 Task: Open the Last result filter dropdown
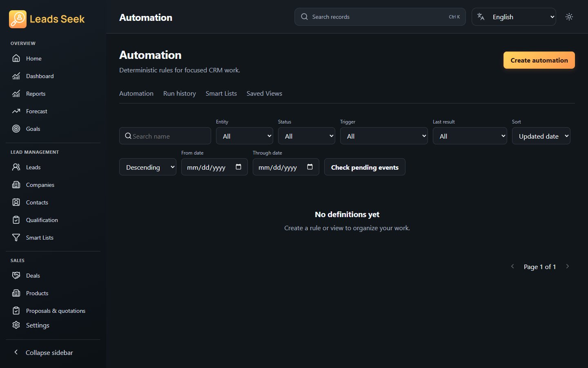[470, 136]
